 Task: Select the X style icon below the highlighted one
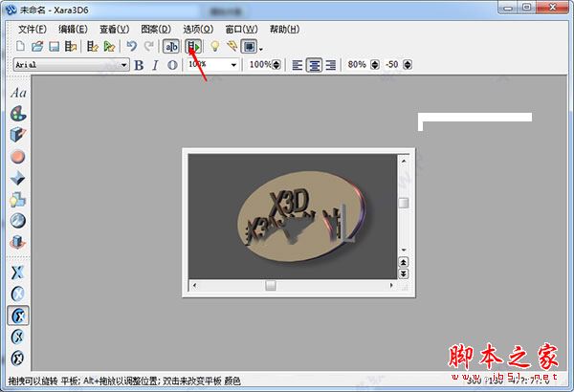(17, 337)
